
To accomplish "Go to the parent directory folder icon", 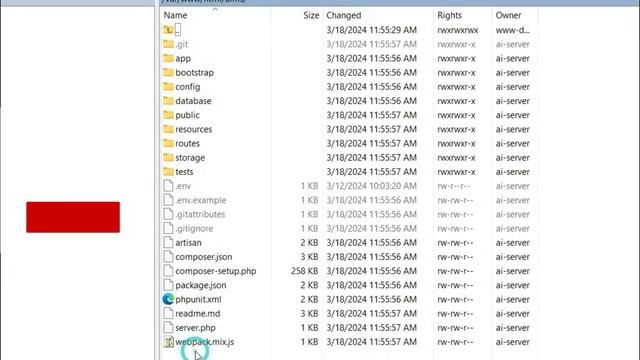I will coord(168,30).
